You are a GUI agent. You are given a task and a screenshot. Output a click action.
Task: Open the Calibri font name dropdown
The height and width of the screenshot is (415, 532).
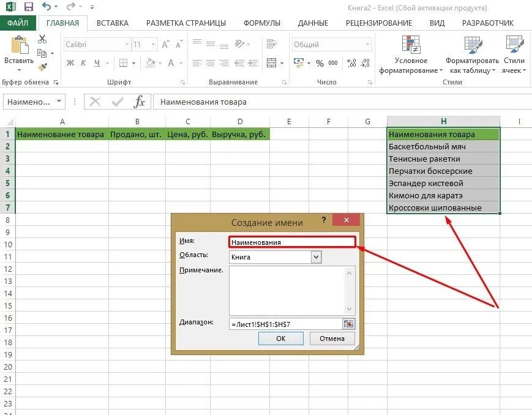127,45
